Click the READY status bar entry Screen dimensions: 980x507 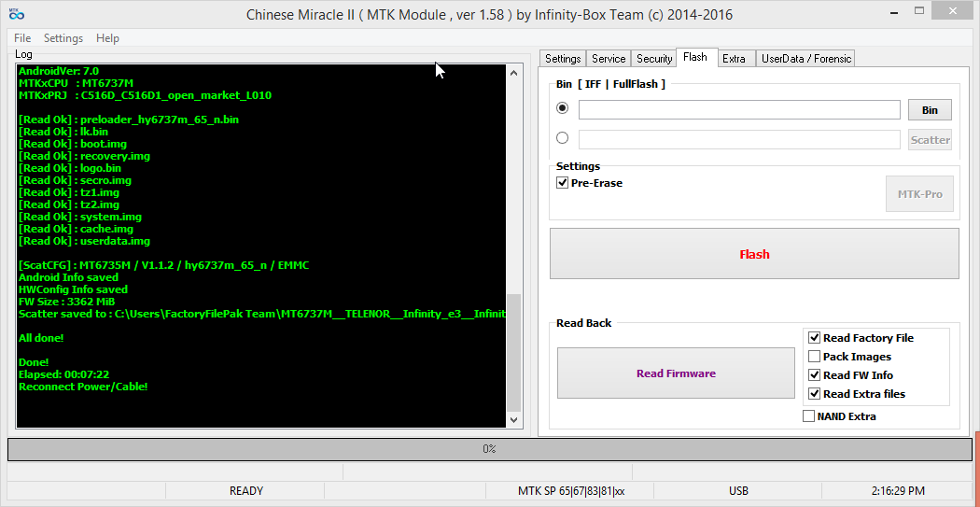pyautogui.click(x=246, y=491)
